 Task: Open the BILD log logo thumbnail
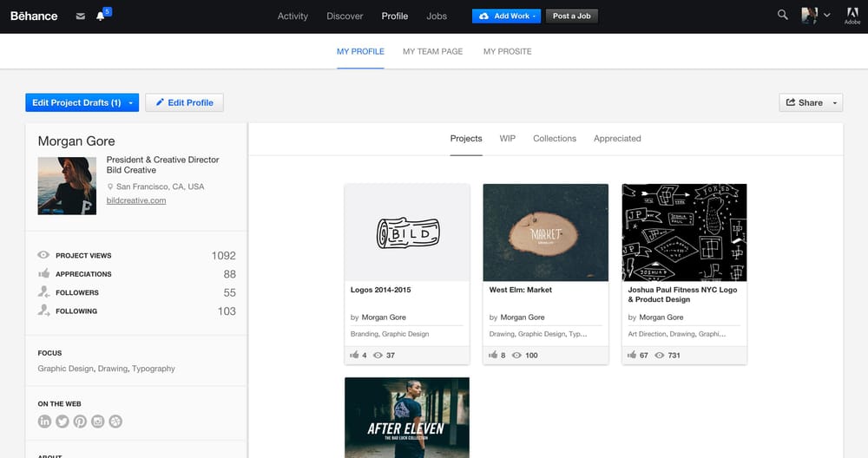(x=407, y=232)
